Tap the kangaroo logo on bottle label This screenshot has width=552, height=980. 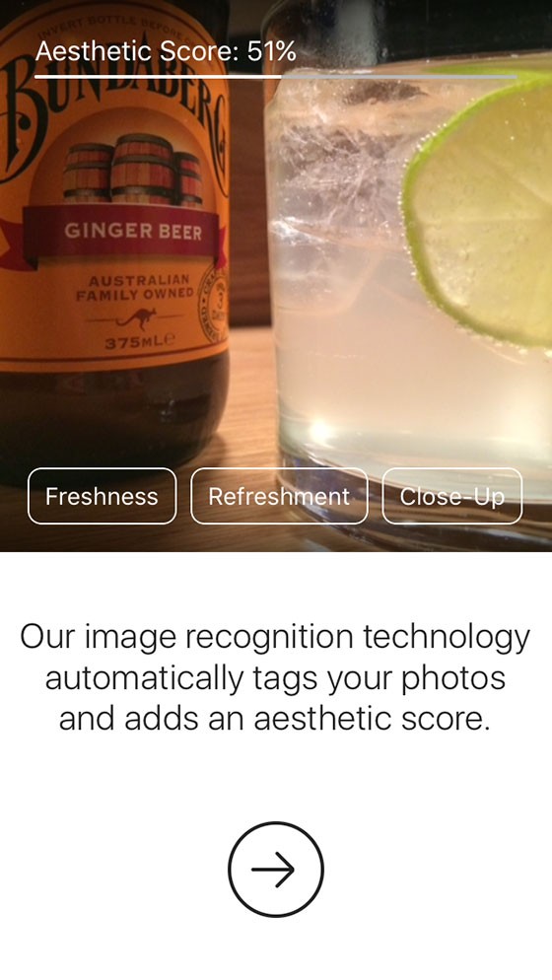tap(135, 320)
